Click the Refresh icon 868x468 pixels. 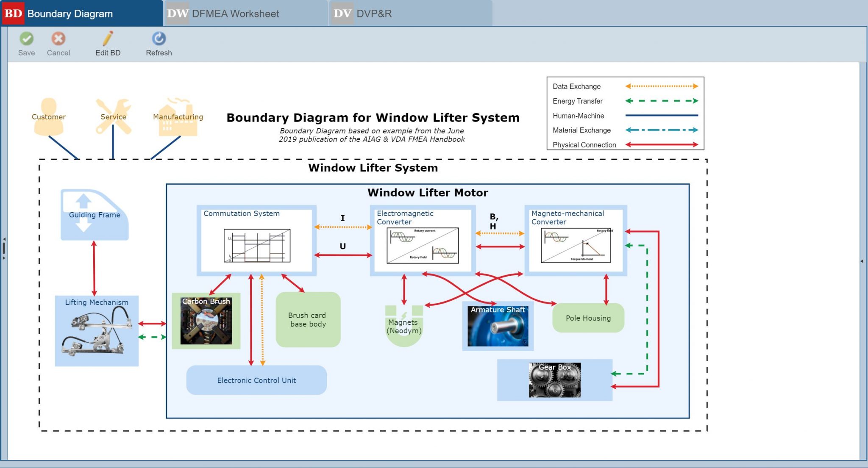(159, 39)
